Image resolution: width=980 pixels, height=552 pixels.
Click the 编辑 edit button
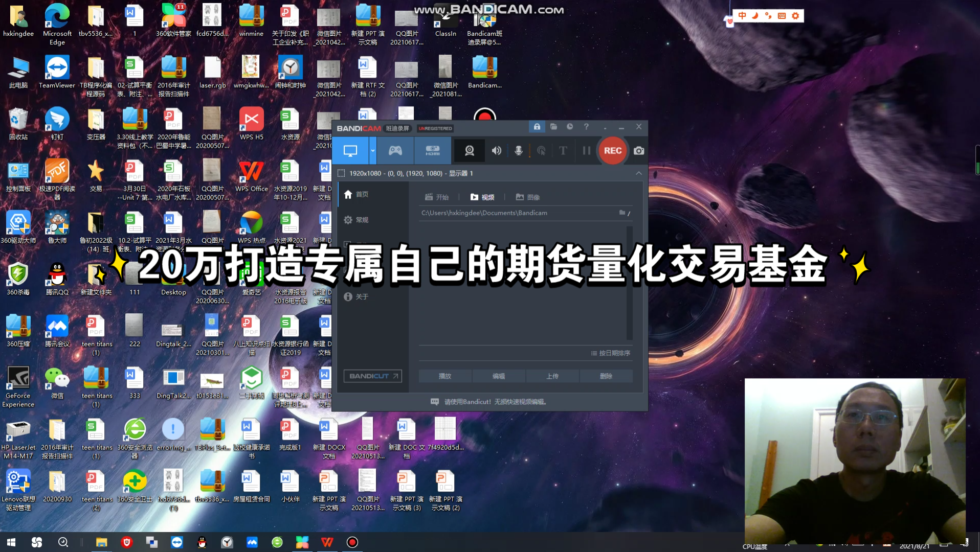(x=499, y=376)
